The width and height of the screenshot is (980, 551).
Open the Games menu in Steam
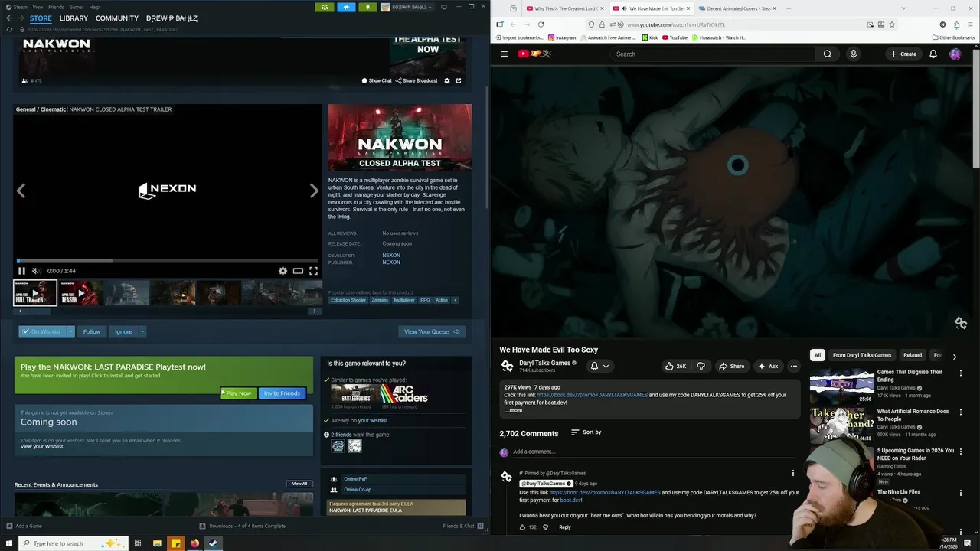coord(77,7)
